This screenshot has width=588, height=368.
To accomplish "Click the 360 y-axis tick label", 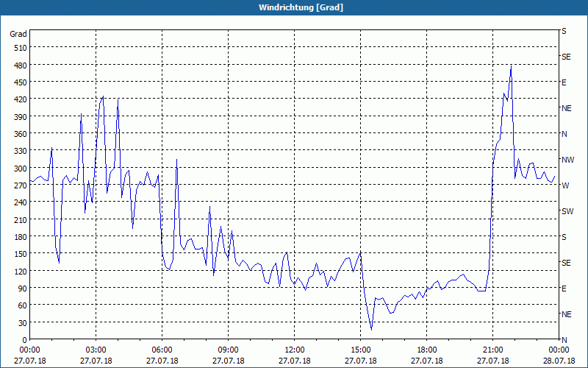I will point(21,134).
